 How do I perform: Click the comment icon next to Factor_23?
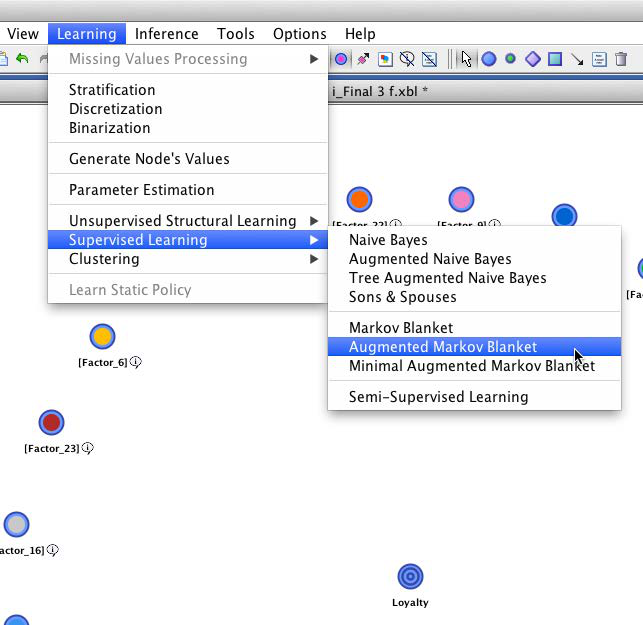87,448
